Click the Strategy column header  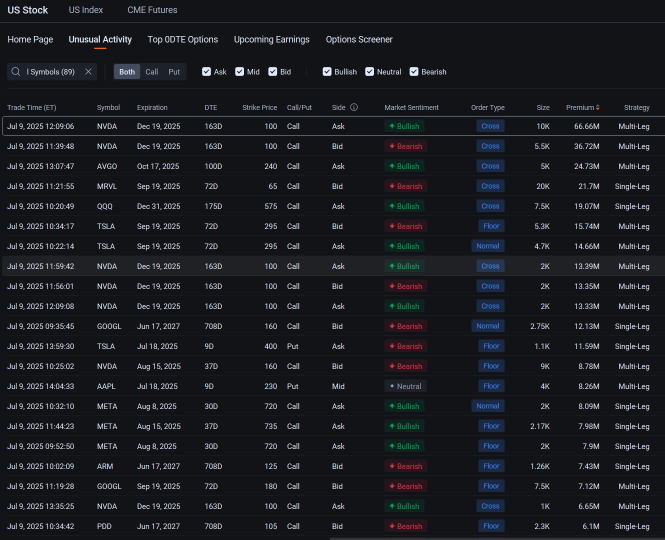(x=637, y=107)
